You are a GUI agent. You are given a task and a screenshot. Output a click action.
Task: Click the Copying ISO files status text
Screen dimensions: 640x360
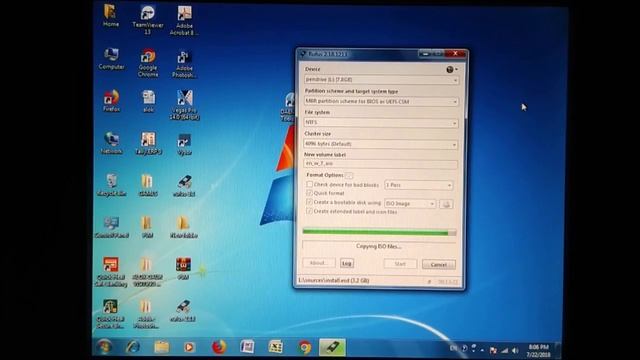(379, 247)
